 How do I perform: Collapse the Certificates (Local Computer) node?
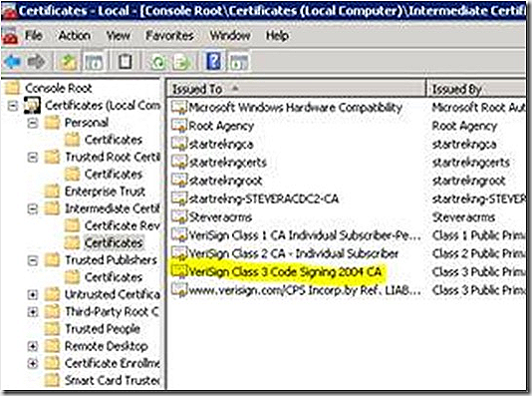pos(13,106)
